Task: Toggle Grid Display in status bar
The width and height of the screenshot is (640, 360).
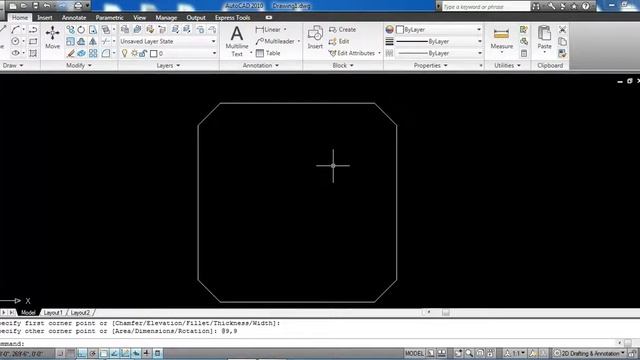Action: (71, 353)
